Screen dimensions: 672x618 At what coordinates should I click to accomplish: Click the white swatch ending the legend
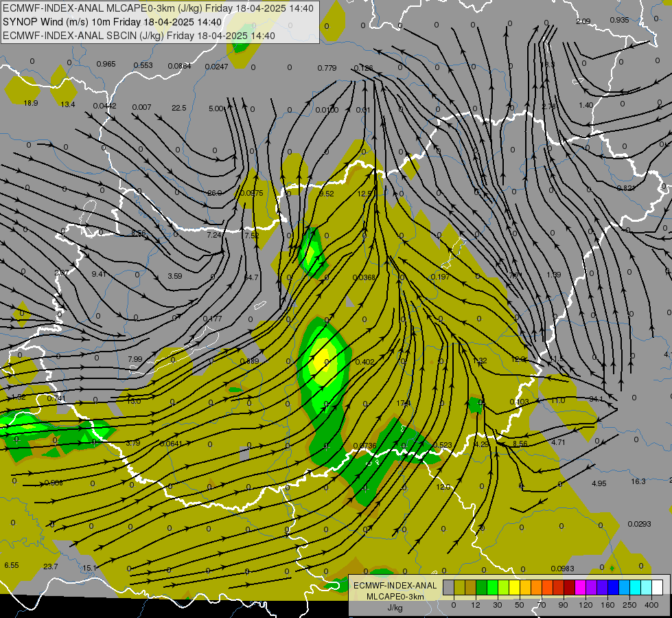[x=658, y=587]
